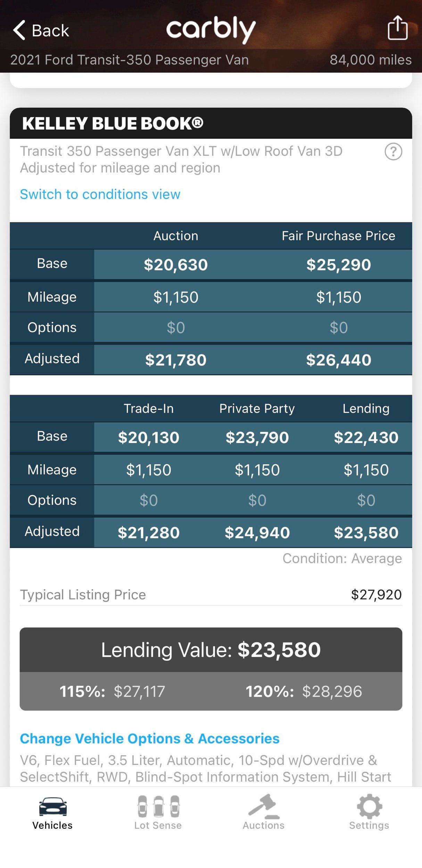Open Change Vehicle Options & Accessories
The image size is (422, 868).
[150, 738]
